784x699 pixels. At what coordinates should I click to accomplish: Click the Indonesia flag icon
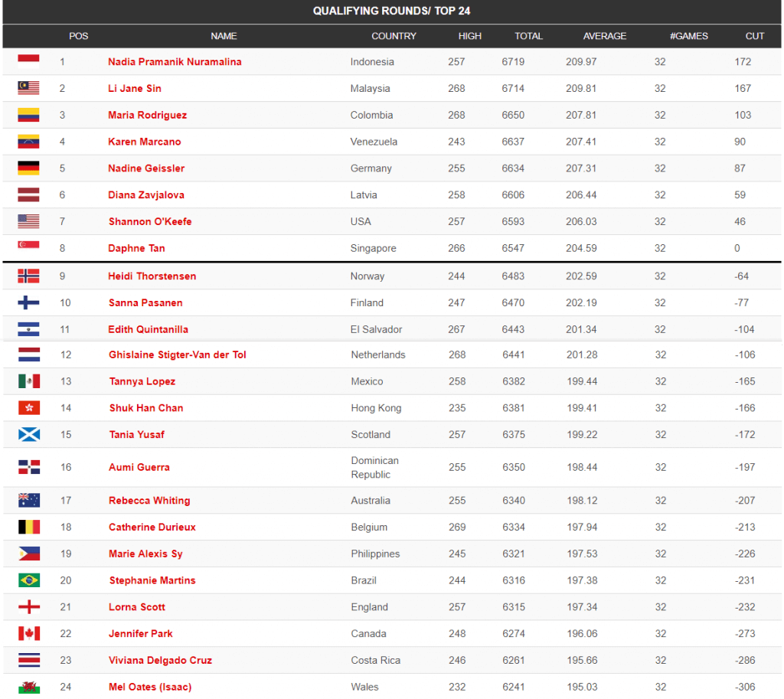point(28,61)
